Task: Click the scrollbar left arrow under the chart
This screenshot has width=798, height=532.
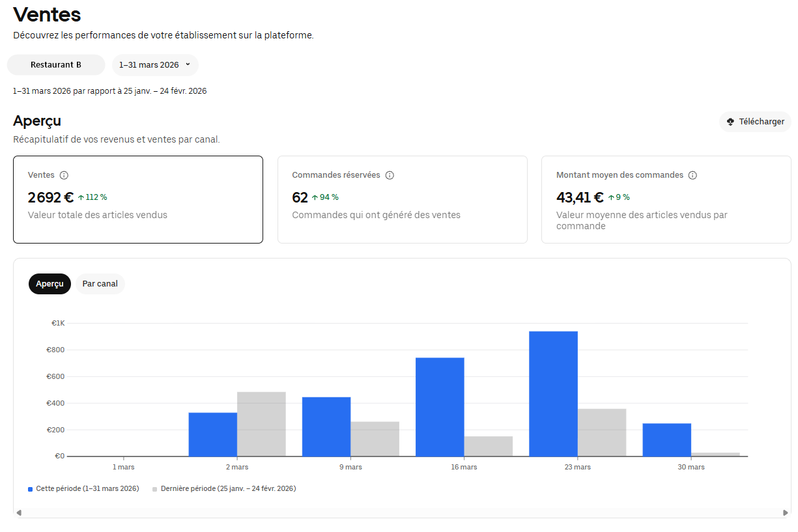Action: [x=19, y=513]
